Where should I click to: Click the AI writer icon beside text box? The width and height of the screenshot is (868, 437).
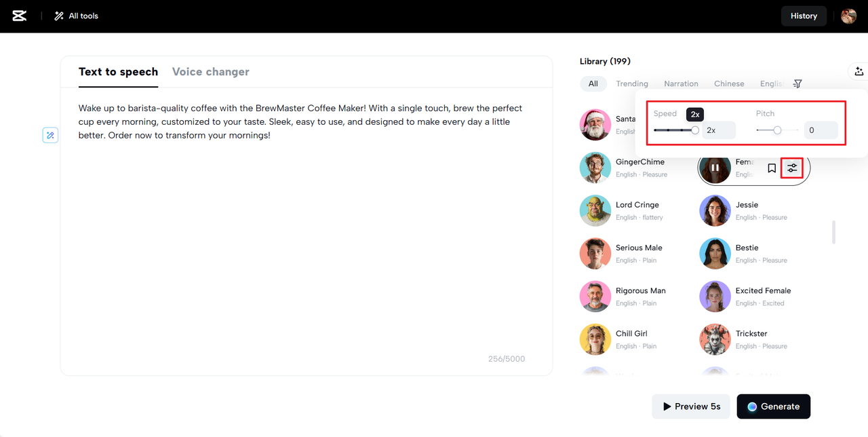50,135
